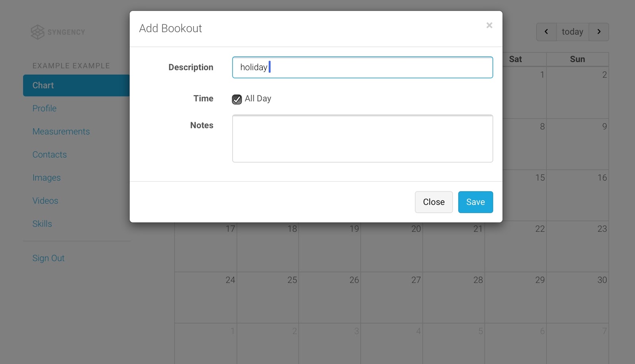Uncheck the All Day checkbox
The image size is (635, 364).
pyautogui.click(x=237, y=99)
